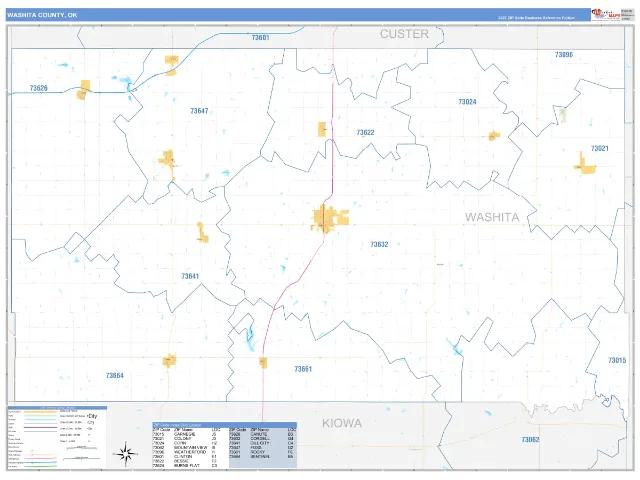The width and height of the screenshot is (640, 480).
Task: Click the small city area in 73024
Action: click(494, 136)
